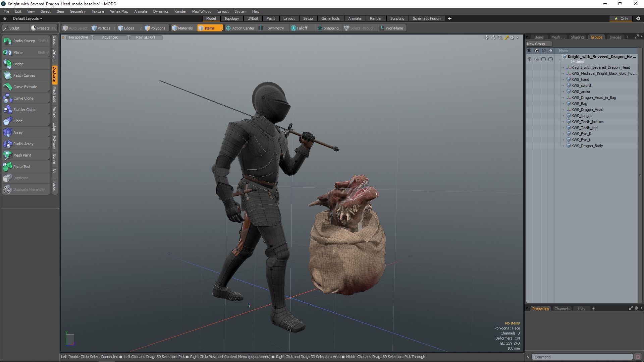The width and height of the screenshot is (644, 362).
Task: Click in the Command input field
Action: (x=582, y=357)
